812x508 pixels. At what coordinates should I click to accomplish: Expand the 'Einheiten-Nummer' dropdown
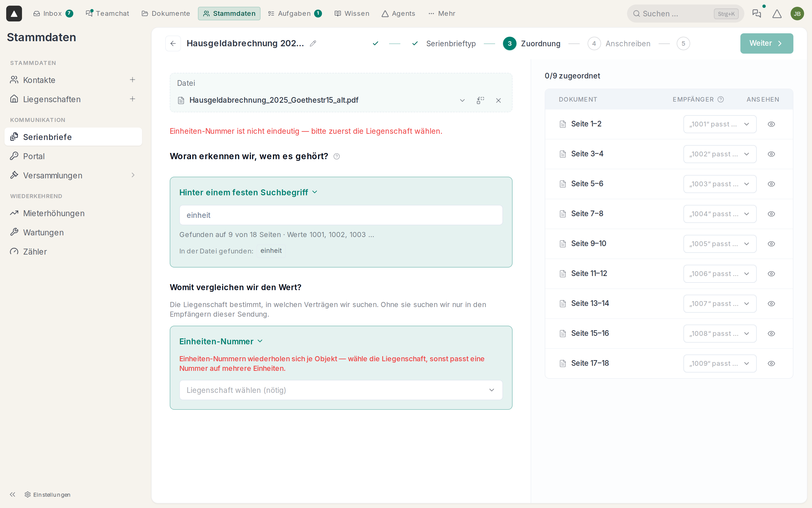pos(221,341)
